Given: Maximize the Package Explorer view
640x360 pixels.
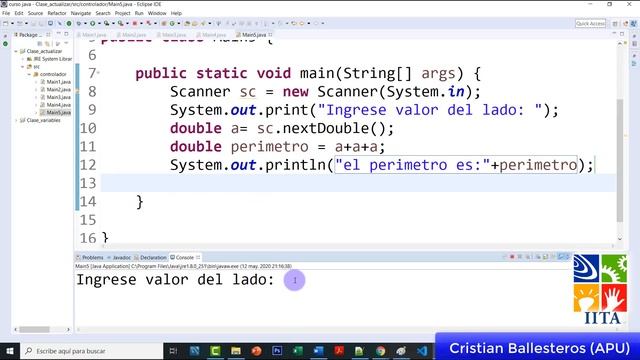Looking at the screenshot, I should pyautogui.click(x=66, y=34).
